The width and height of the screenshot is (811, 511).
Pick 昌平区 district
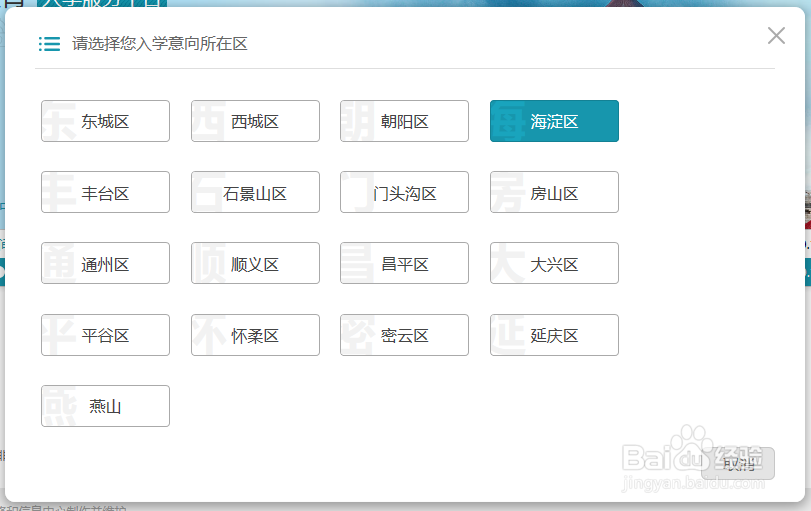(404, 263)
